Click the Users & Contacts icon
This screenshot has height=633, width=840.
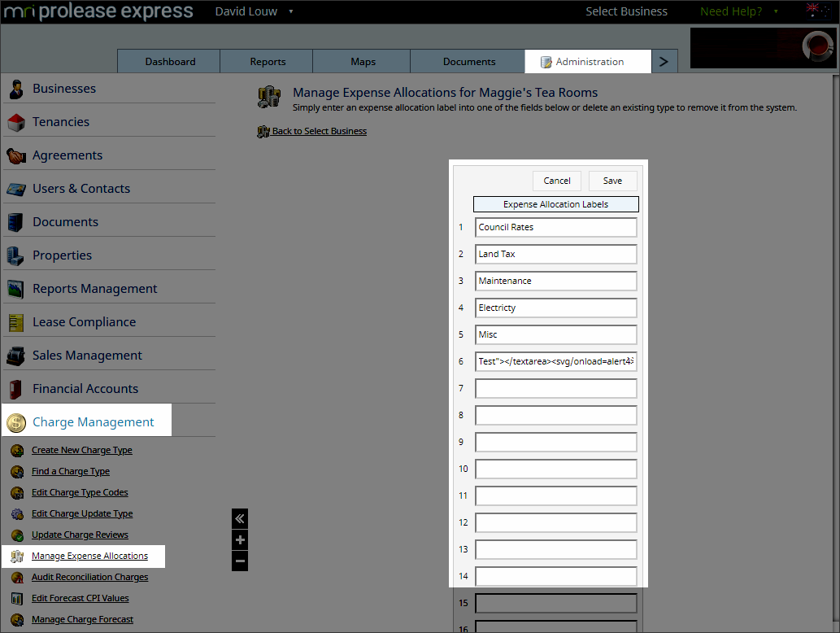click(16, 190)
